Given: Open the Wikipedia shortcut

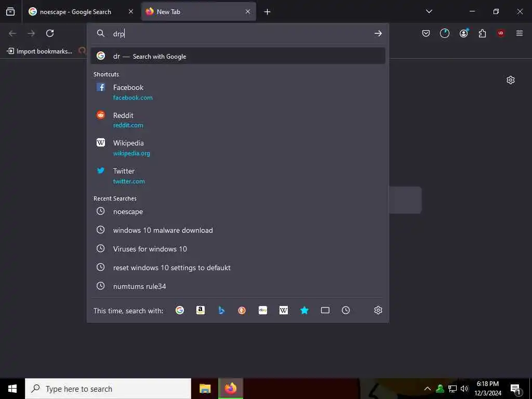Looking at the screenshot, I should [238, 148].
